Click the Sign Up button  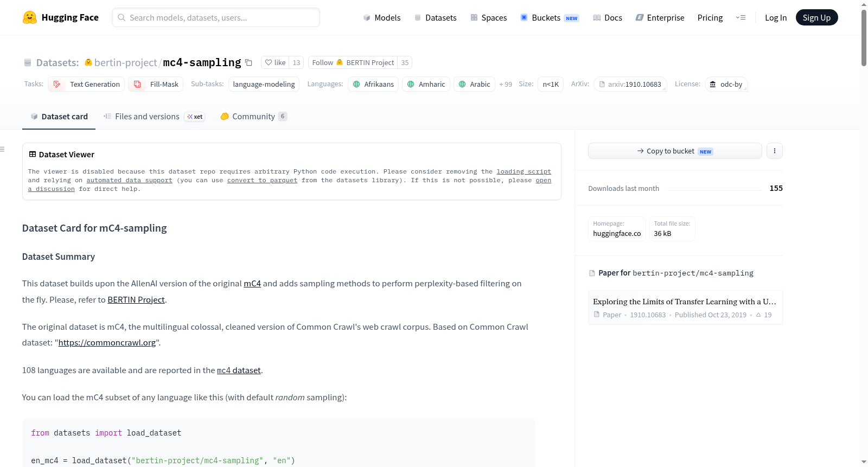816,17
